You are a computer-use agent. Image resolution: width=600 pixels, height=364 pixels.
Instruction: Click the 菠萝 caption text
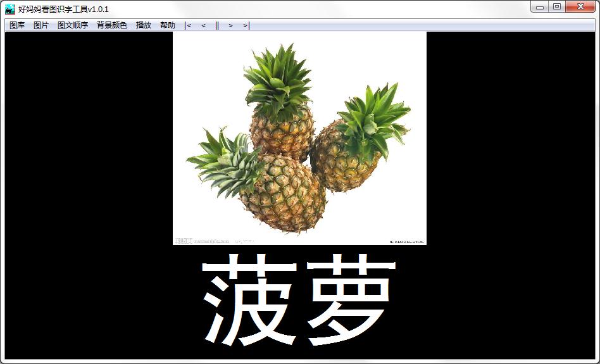[299, 299]
